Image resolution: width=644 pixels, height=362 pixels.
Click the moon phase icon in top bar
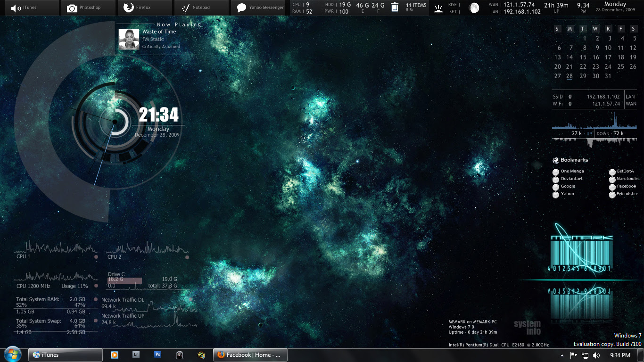click(x=474, y=8)
